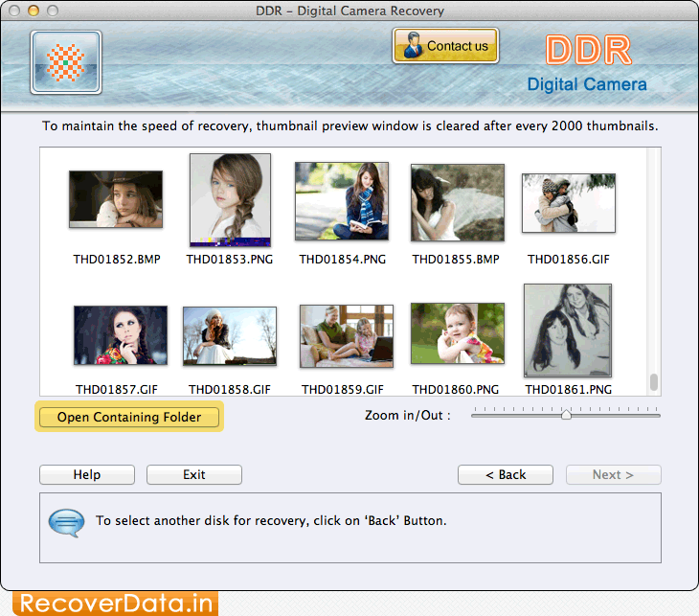
Task: Click the file name THD01855.BMP label
Action: coord(456,260)
